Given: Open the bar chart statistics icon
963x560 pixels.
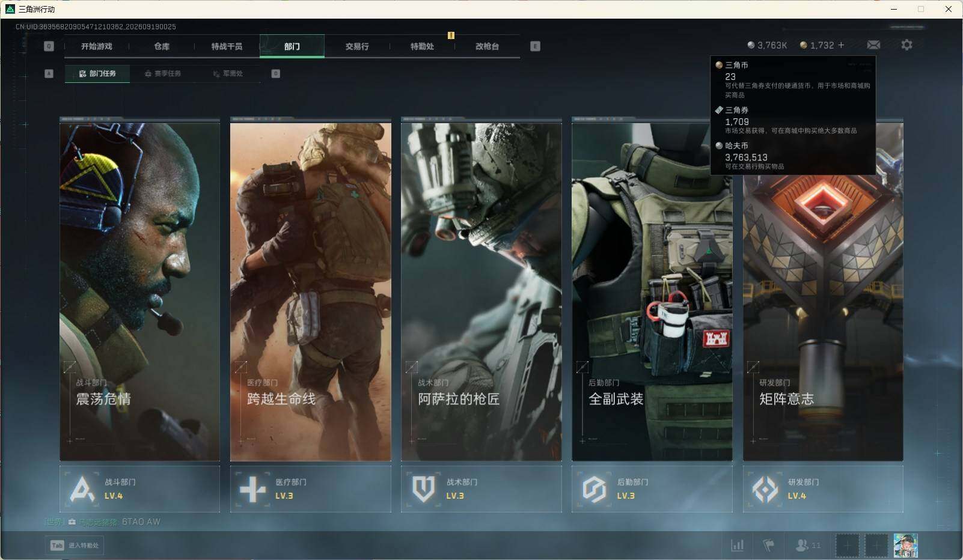Looking at the screenshot, I should 737,545.
